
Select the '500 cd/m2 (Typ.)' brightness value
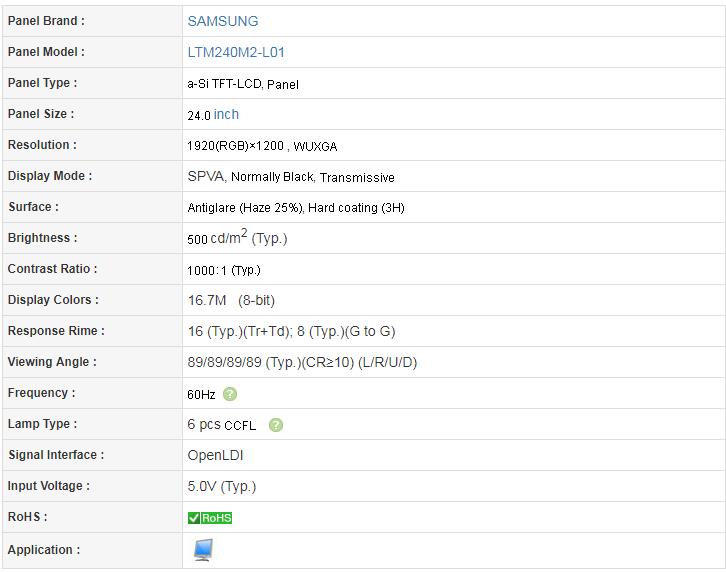coord(238,238)
